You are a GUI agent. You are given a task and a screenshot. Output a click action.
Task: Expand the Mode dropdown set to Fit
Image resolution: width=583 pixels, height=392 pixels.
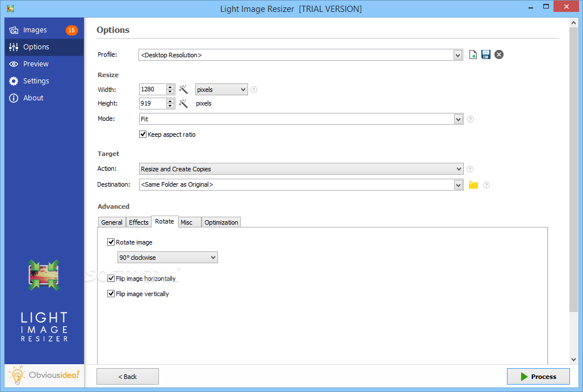click(458, 119)
